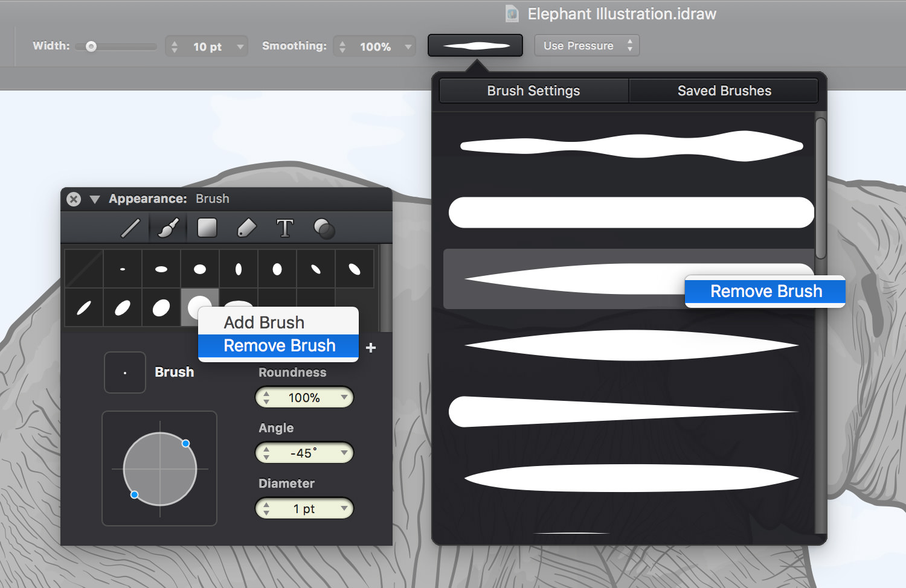Screen dimensions: 906x588
Task: Choose Remove Brush in the saved brushes popup
Action: (x=765, y=291)
